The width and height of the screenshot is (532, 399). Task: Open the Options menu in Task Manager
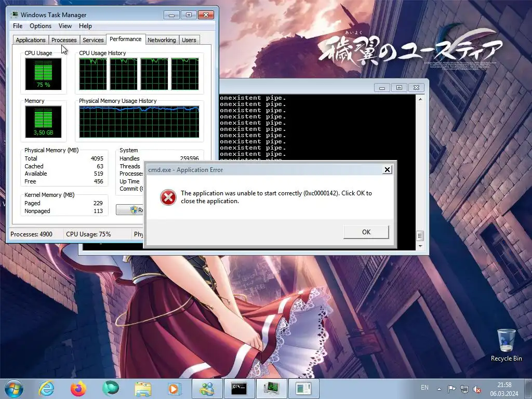41,26
